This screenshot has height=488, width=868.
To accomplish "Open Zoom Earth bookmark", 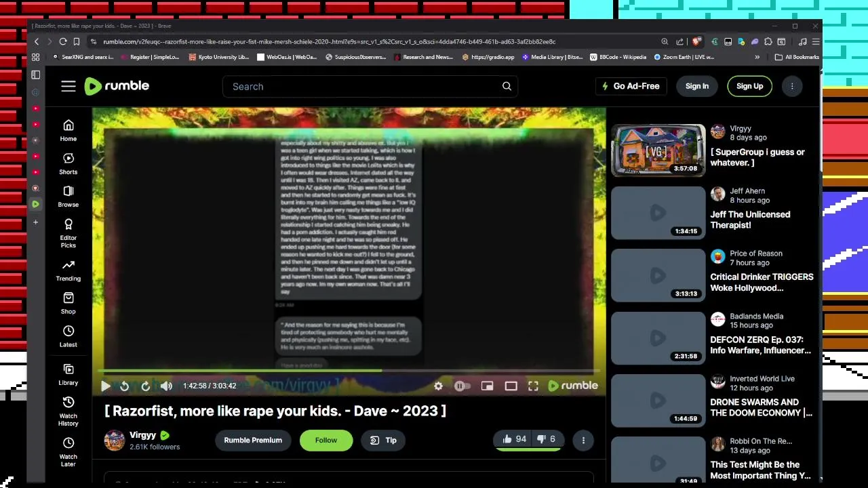I will coord(684,57).
